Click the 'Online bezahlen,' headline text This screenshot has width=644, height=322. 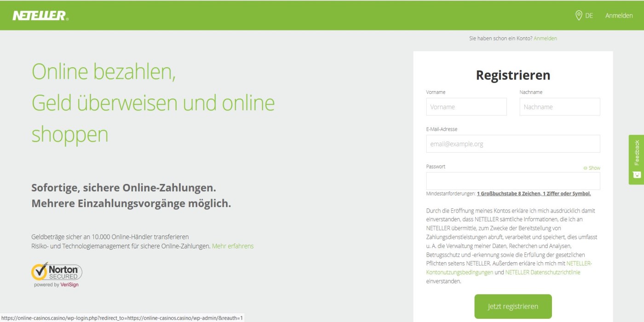tap(103, 72)
